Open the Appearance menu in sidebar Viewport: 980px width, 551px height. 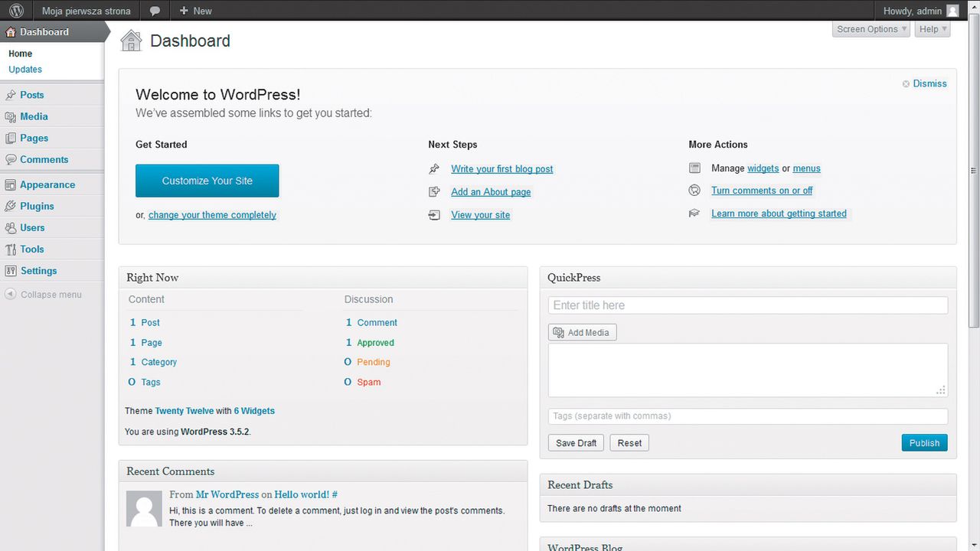point(52,184)
